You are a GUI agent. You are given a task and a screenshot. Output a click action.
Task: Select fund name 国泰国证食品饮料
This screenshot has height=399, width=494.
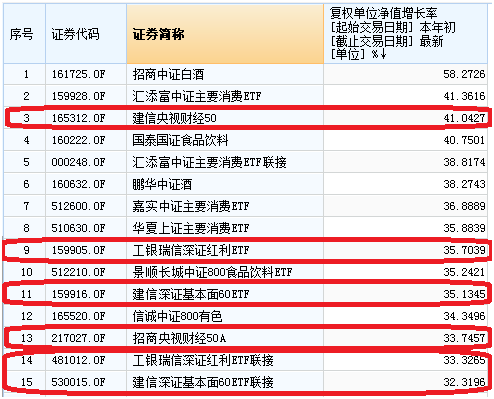(180, 140)
